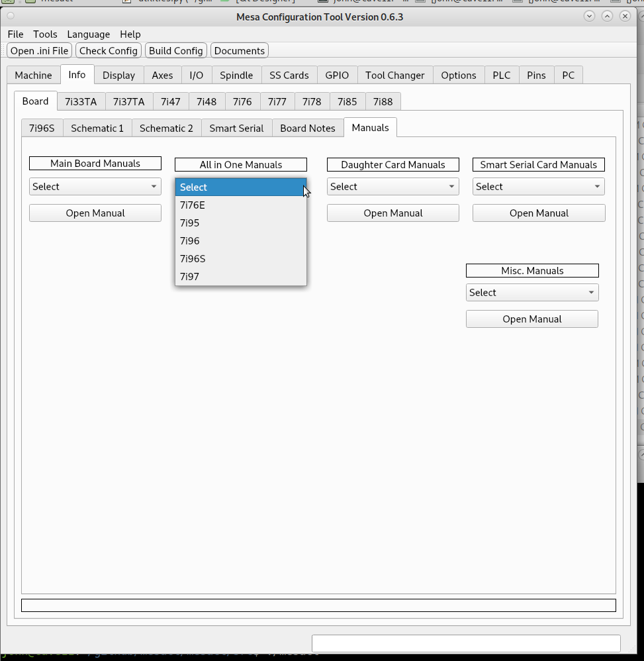Open the Help menu

130,34
